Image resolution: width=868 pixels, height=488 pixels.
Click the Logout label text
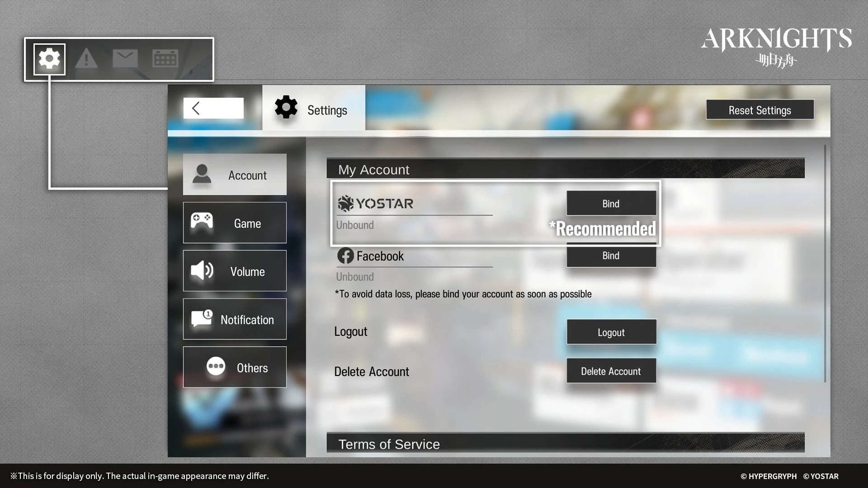351,332
